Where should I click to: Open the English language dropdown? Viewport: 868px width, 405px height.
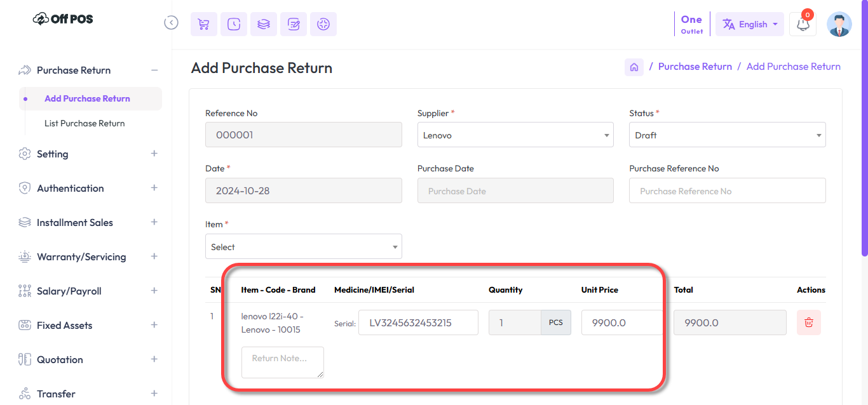pos(750,24)
